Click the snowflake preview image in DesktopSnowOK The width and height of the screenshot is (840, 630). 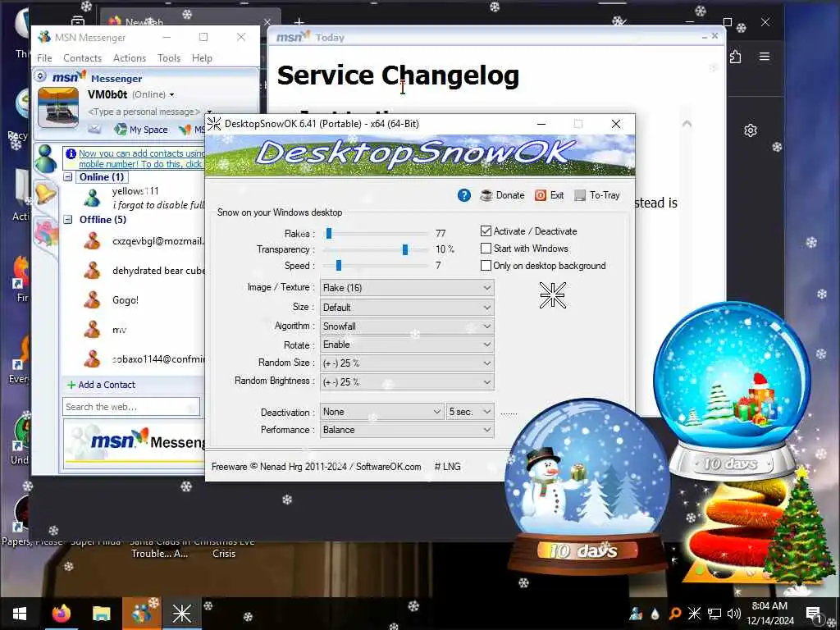point(552,295)
